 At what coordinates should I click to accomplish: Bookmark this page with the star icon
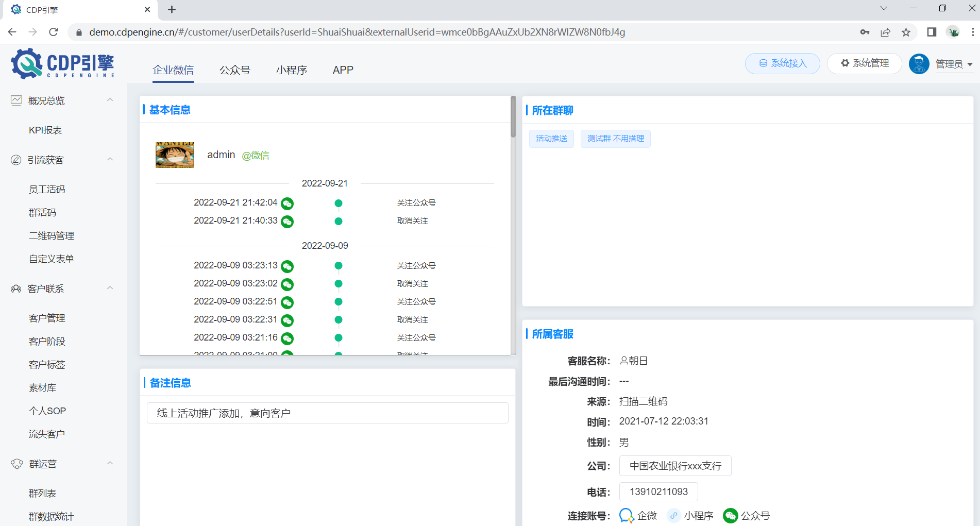click(x=906, y=32)
